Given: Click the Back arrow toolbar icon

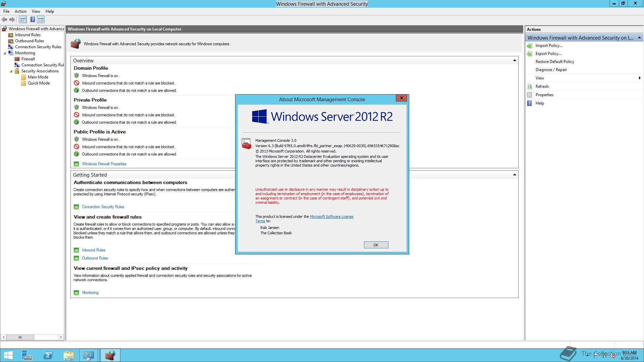Looking at the screenshot, I should click(4, 20).
